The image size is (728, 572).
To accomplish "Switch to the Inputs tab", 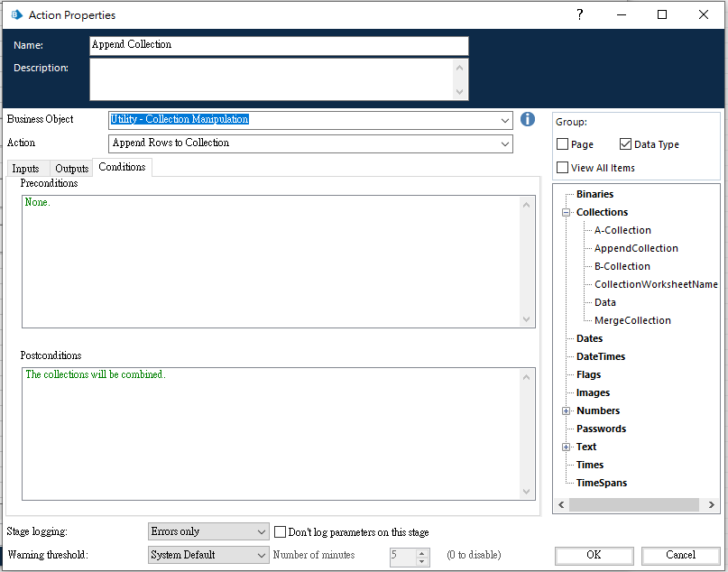I will [x=25, y=169].
